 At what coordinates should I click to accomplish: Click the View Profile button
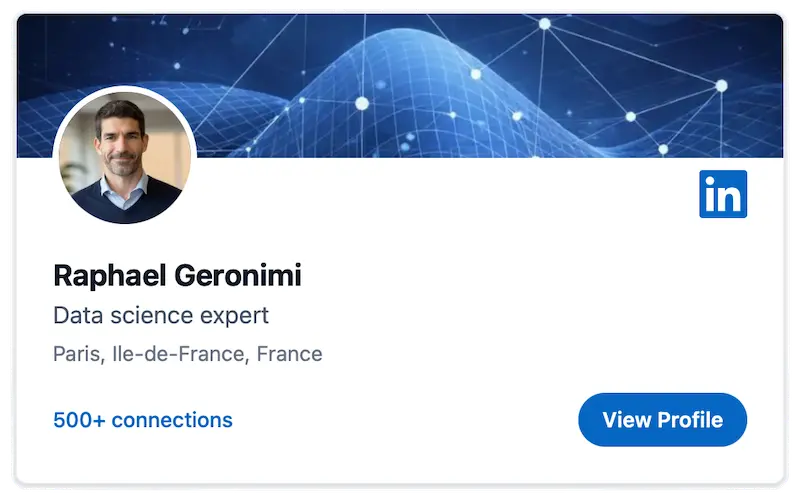(662, 419)
